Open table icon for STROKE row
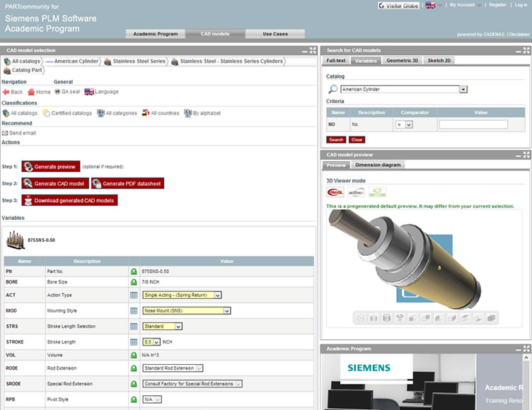532x410 pixels. [x=134, y=342]
